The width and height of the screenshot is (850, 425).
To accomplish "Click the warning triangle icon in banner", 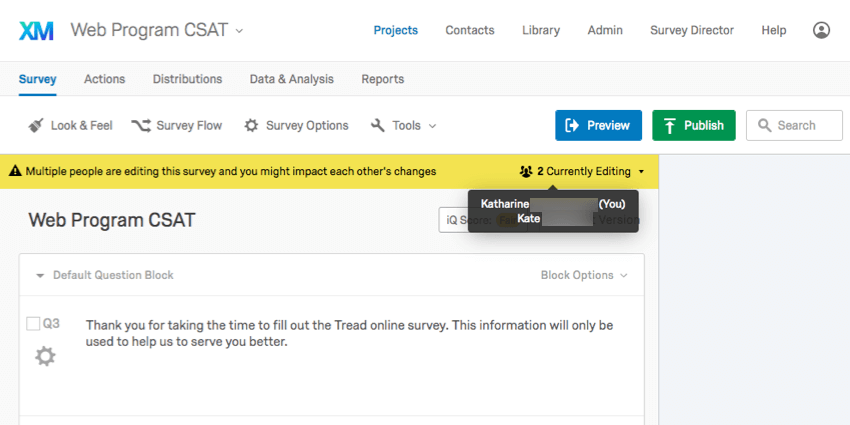I will (x=16, y=172).
